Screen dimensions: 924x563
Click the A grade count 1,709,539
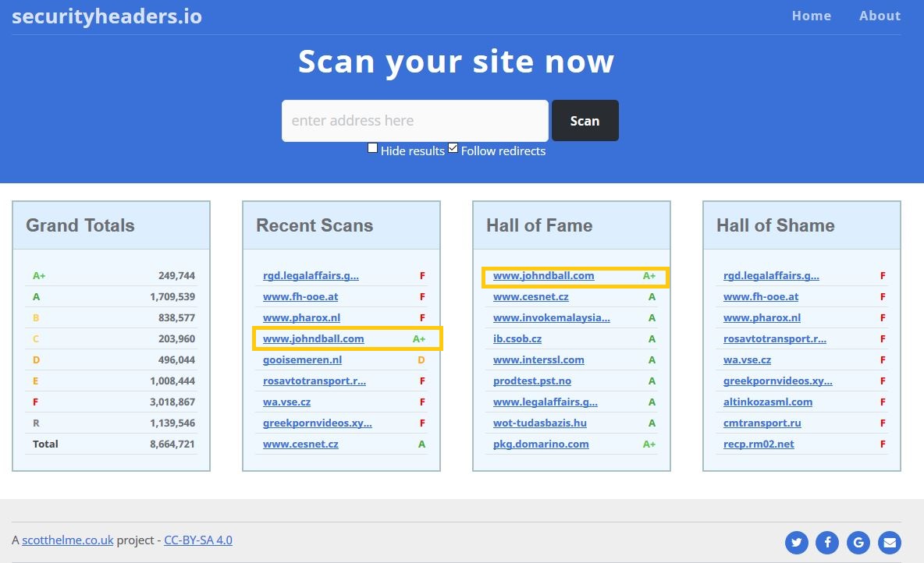[x=172, y=297]
